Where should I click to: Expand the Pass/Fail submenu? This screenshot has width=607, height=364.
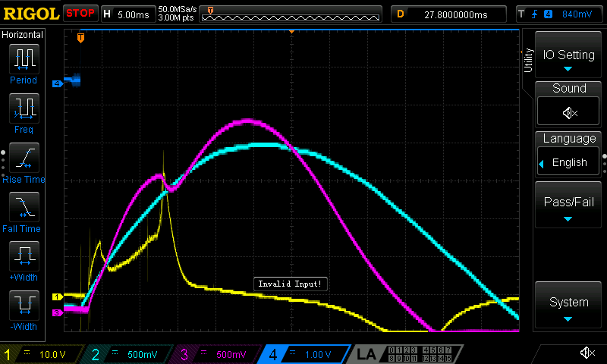[x=569, y=204]
